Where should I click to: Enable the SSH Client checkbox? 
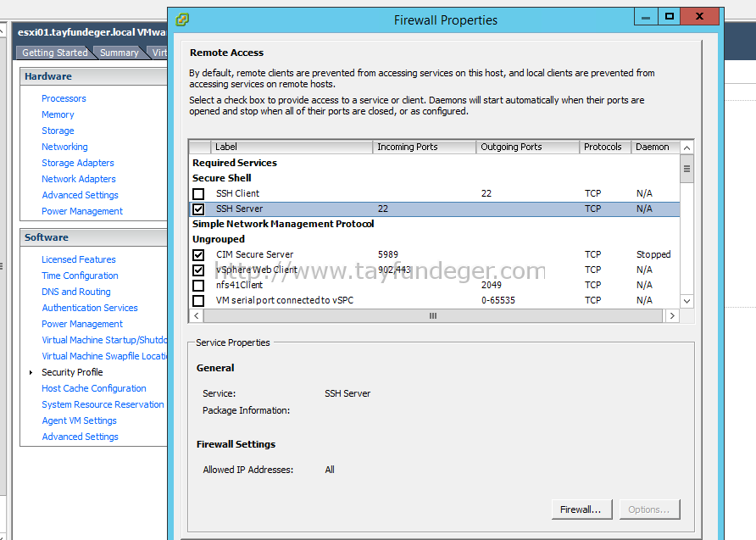[x=198, y=194]
